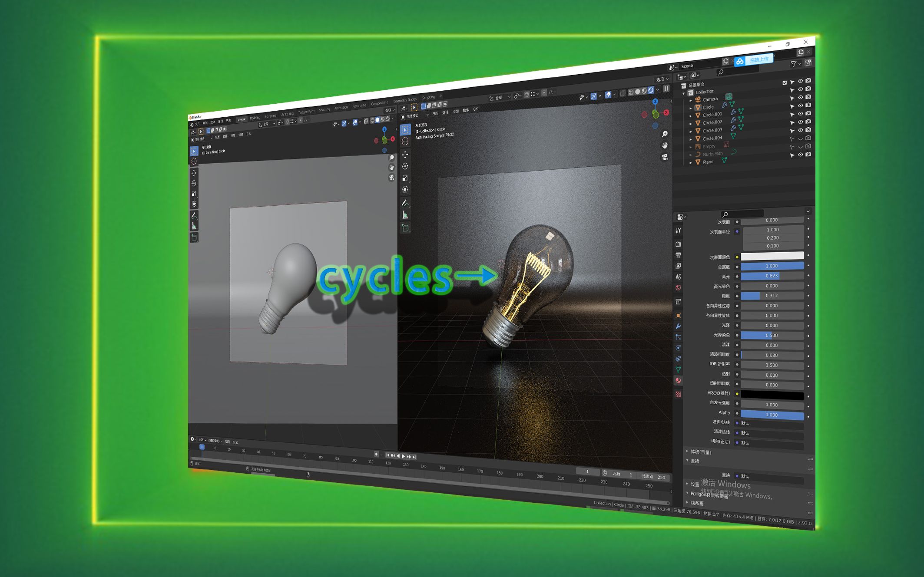Open the Render properties tab
Image resolution: width=924 pixels, height=577 pixels.
point(678,244)
